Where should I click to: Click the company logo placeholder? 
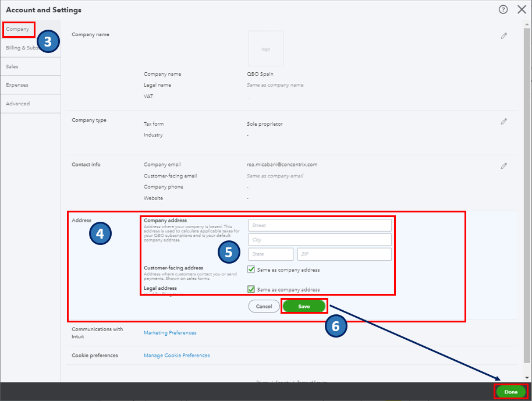click(x=265, y=48)
